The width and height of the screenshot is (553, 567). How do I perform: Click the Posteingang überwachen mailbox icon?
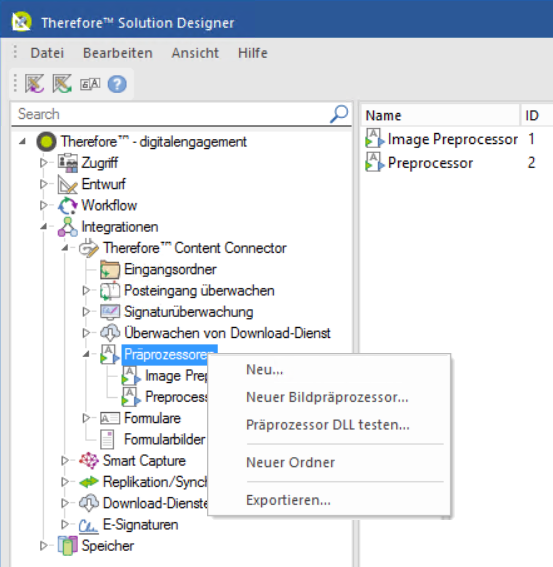[x=110, y=291]
